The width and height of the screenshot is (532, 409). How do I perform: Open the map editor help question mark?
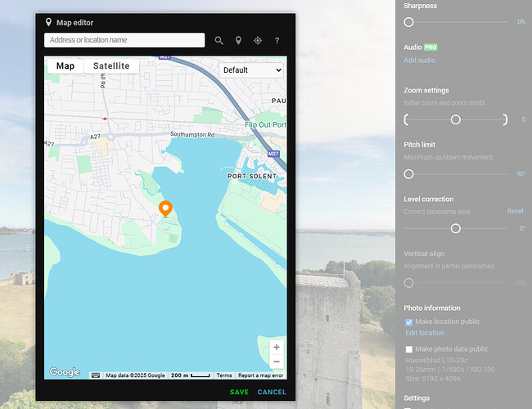277,40
